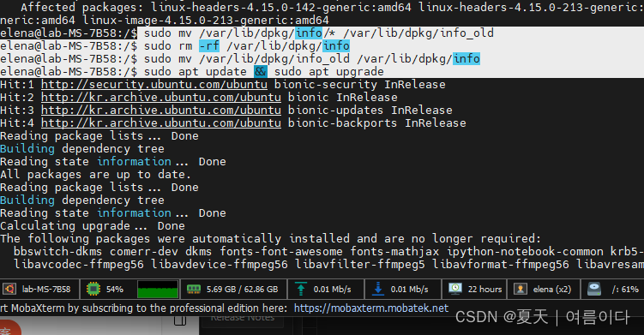Open the CPU usage history graph

(158, 289)
